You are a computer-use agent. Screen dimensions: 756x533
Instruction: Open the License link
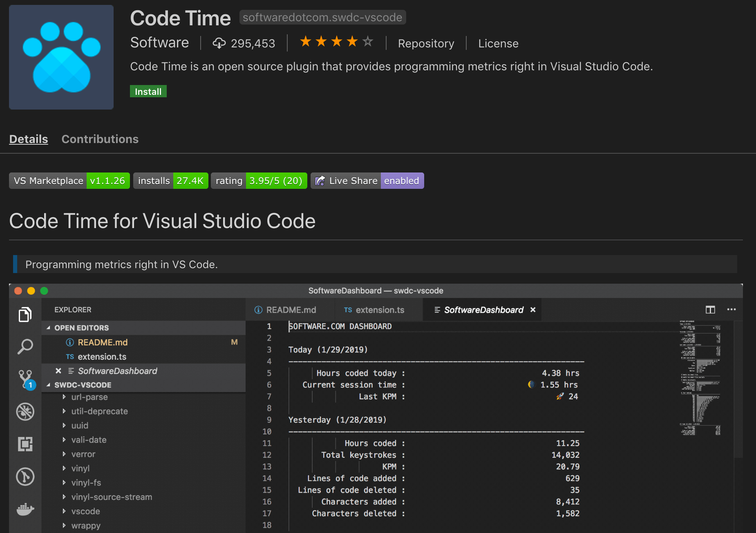pyautogui.click(x=498, y=43)
